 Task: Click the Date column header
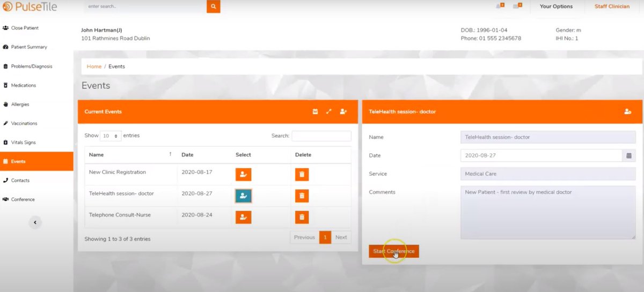tap(204, 154)
